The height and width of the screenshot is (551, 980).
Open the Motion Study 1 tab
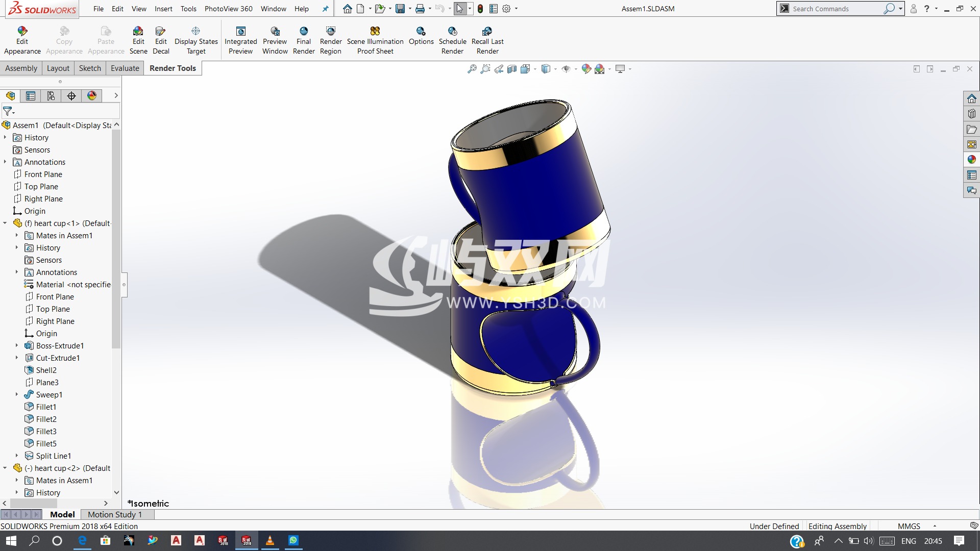(114, 514)
